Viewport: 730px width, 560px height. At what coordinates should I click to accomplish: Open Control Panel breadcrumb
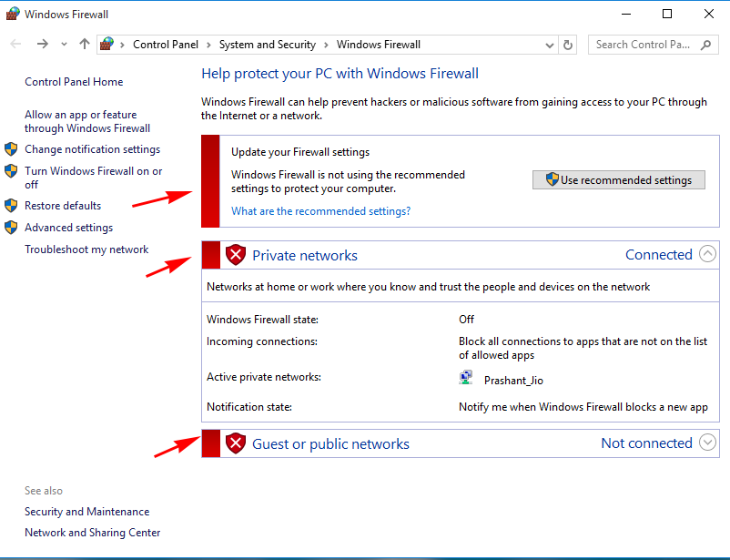[x=166, y=45]
